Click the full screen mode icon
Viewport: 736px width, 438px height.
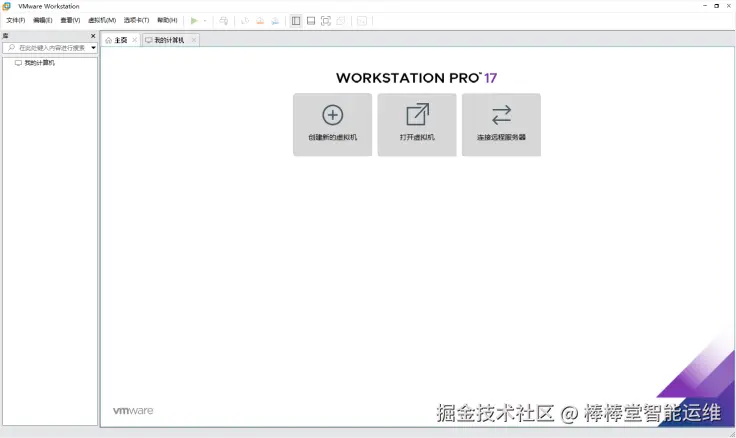(326, 21)
